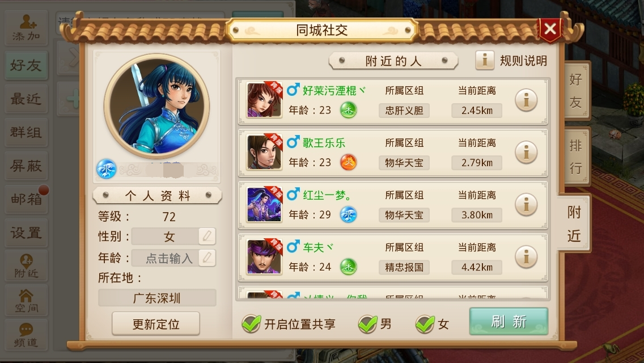Switch to the 排行 ranking tab
The width and height of the screenshot is (644, 363).
click(576, 157)
